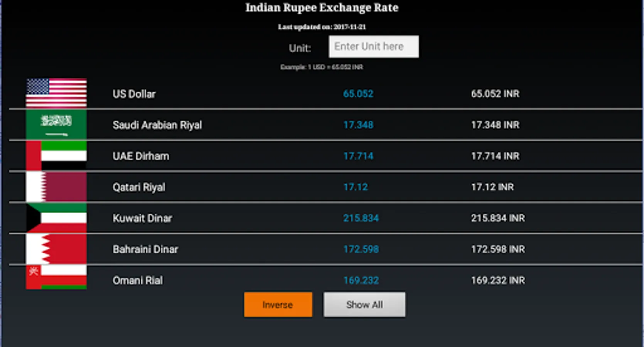Click the Bahrain flag icon
Image resolution: width=644 pixels, height=347 pixels.
56,249
